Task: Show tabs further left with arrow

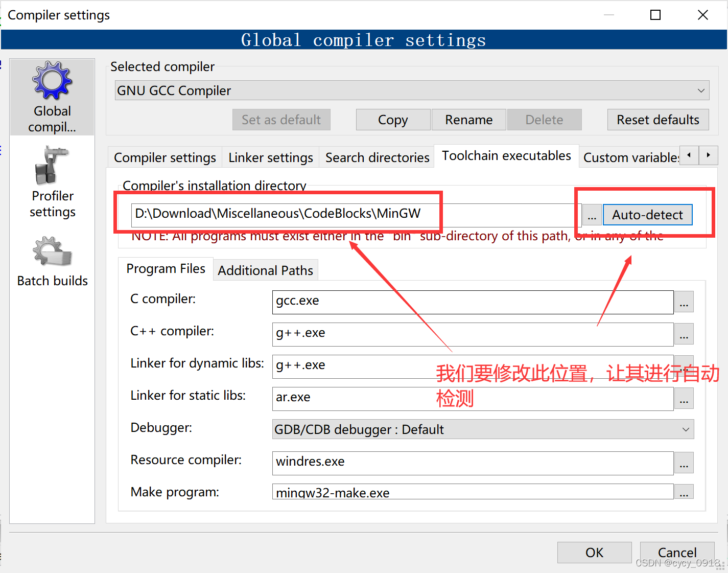Action: (x=689, y=155)
